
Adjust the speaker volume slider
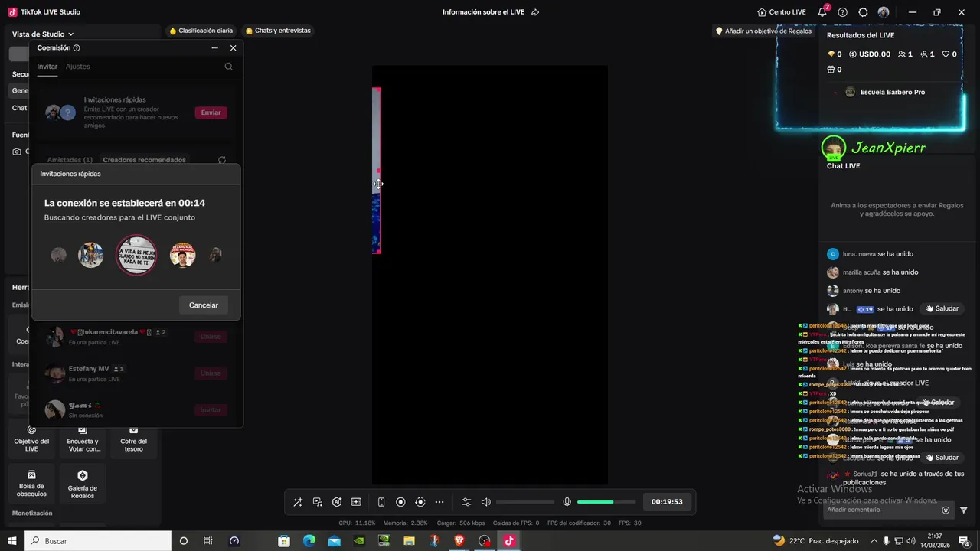click(x=525, y=502)
